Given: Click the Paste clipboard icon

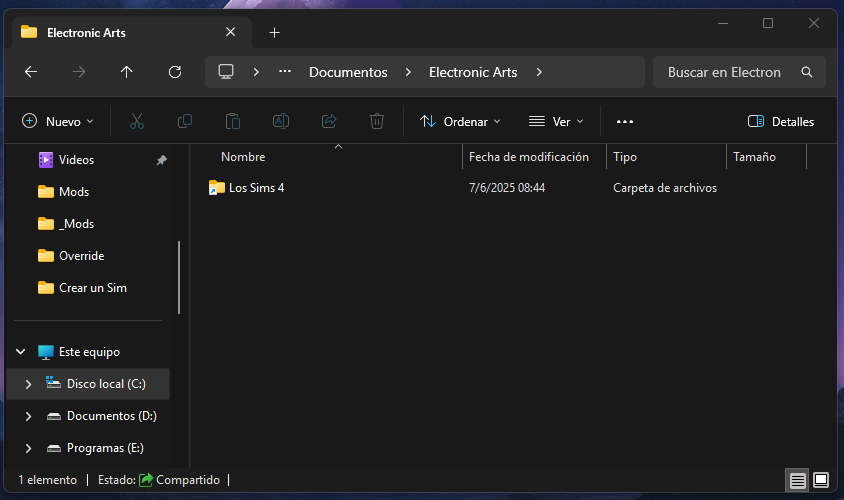Looking at the screenshot, I should point(233,121).
